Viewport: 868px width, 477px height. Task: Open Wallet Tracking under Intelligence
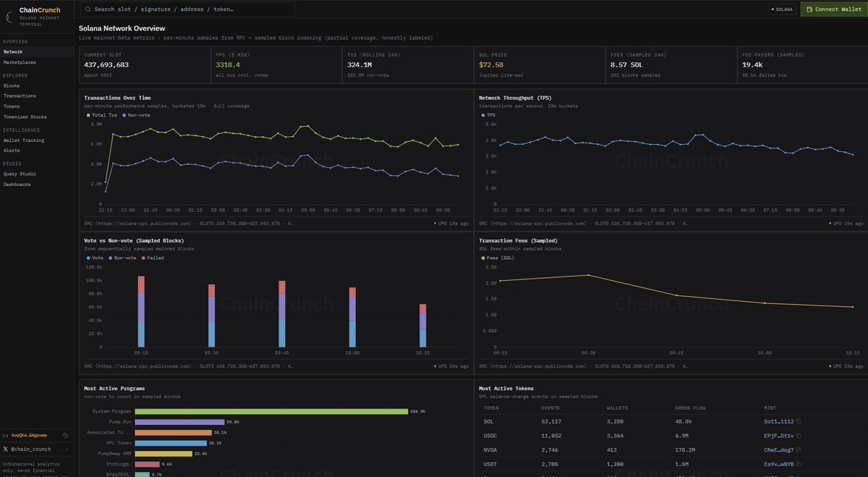[37, 140]
